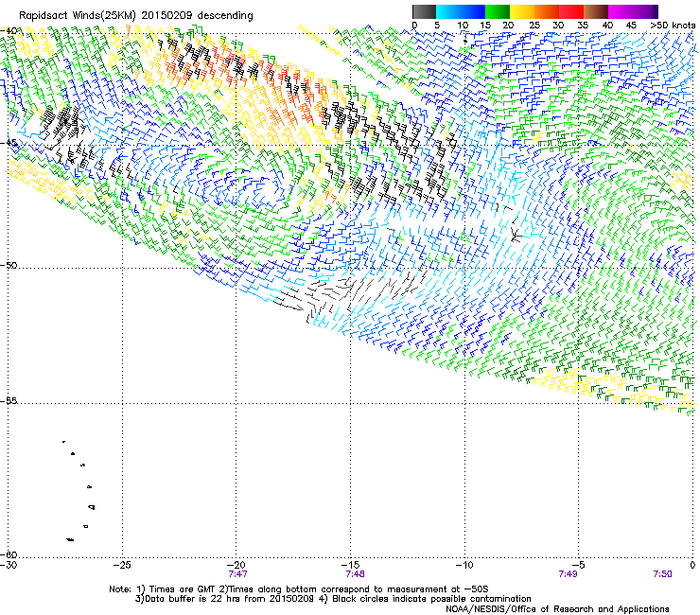Click the longitude label '-5' on bottom axis
The width and height of the screenshot is (700, 615).
point(579,565)
